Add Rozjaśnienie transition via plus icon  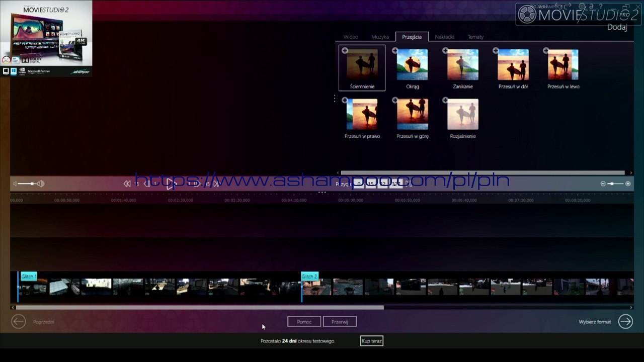pyautogui.click(x=445, y=100)
